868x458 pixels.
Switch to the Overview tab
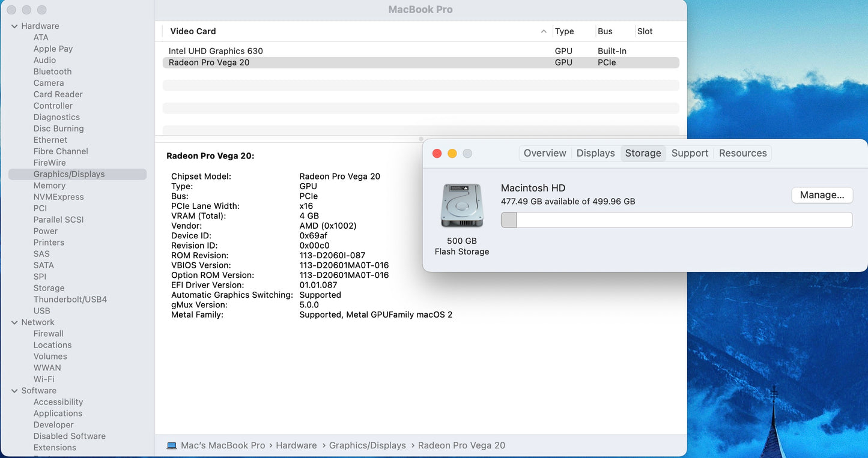(544, 153)
